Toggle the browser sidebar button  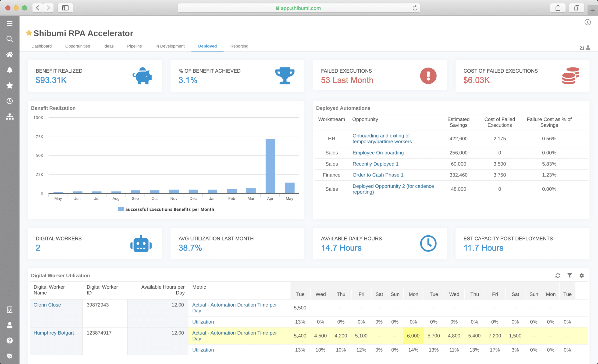click(x=65, y=8)
